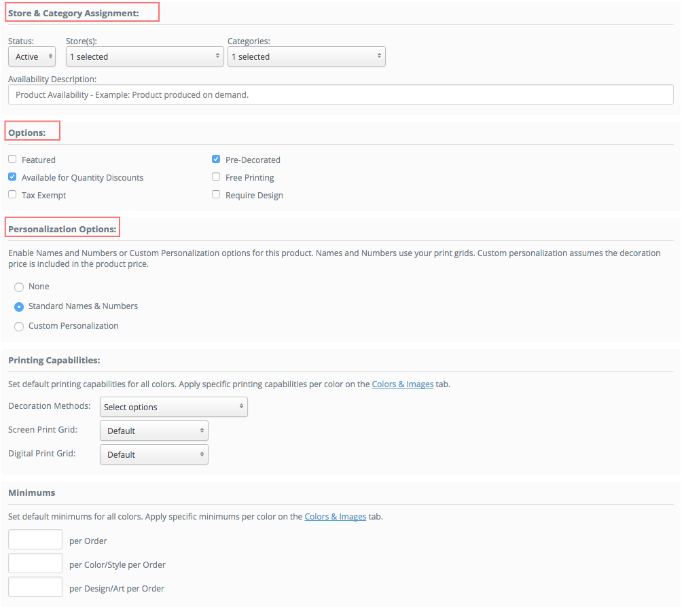Click the Digital Print Grid label
The height and width of the screenshot is (616, 684).
click(x=42, y=453)
